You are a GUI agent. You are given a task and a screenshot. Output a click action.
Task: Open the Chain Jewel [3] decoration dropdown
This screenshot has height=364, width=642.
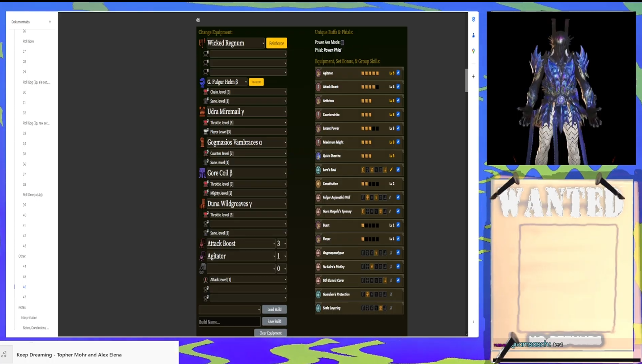[248, 92]
